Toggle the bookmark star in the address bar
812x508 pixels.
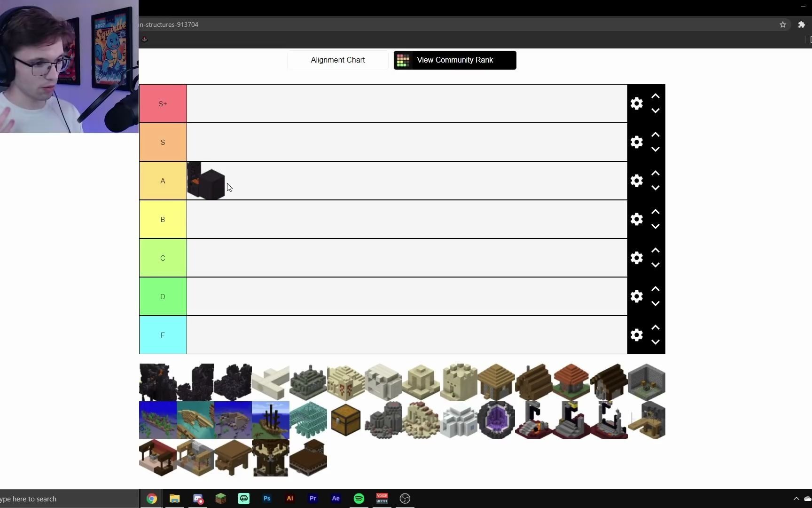tap(783, 24)
